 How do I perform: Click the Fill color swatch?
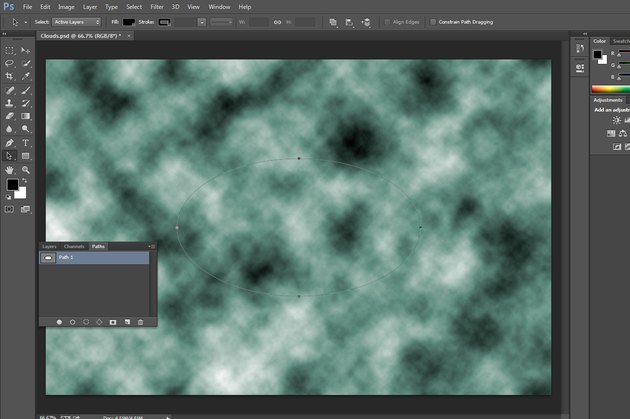(x=129, y=22)
